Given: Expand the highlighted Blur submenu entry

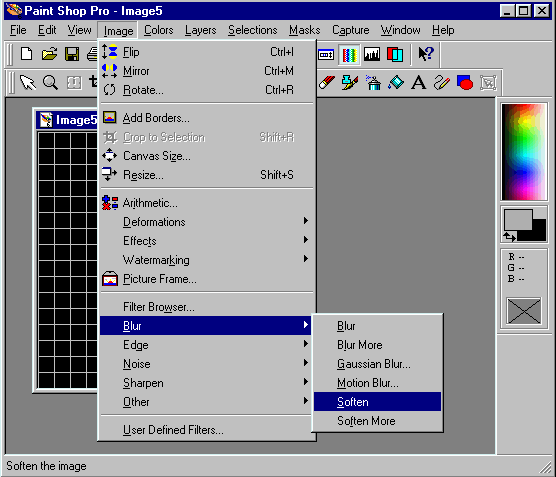Looking at the screenshot, I should 206,326.
